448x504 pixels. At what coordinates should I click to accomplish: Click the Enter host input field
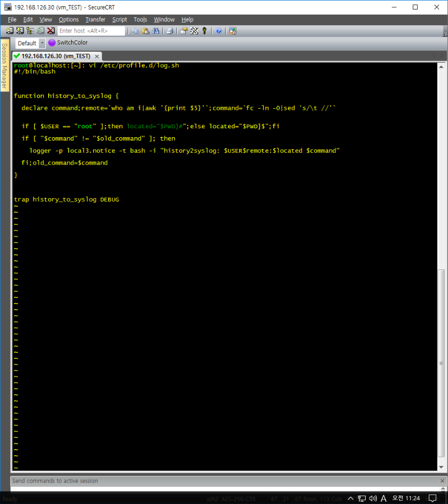tap(91, 31)
